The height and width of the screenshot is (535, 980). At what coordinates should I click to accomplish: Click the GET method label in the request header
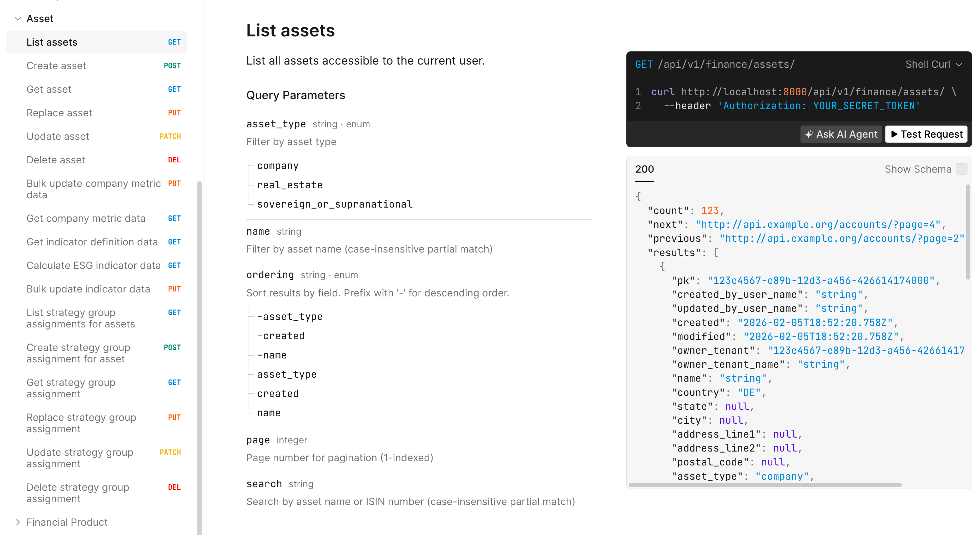click(x=644, y=64)
